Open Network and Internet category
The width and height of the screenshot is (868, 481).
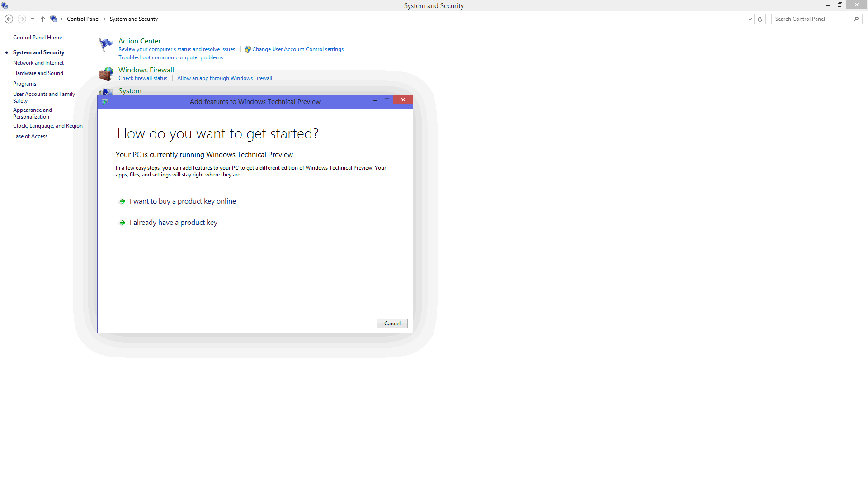tap(38, 63)
